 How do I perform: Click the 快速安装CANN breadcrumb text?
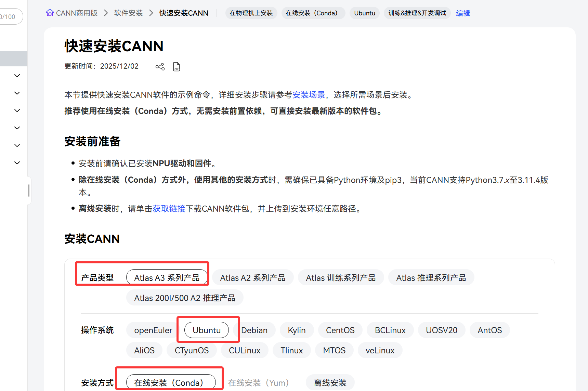(x=184, y=13)
